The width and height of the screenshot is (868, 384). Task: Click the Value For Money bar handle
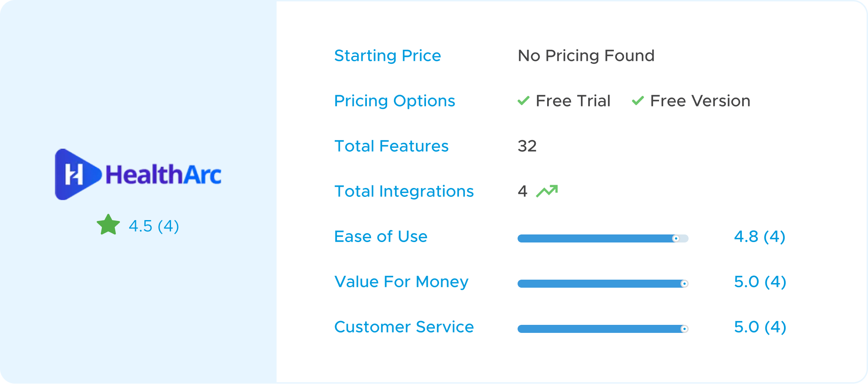coord(684,284)
